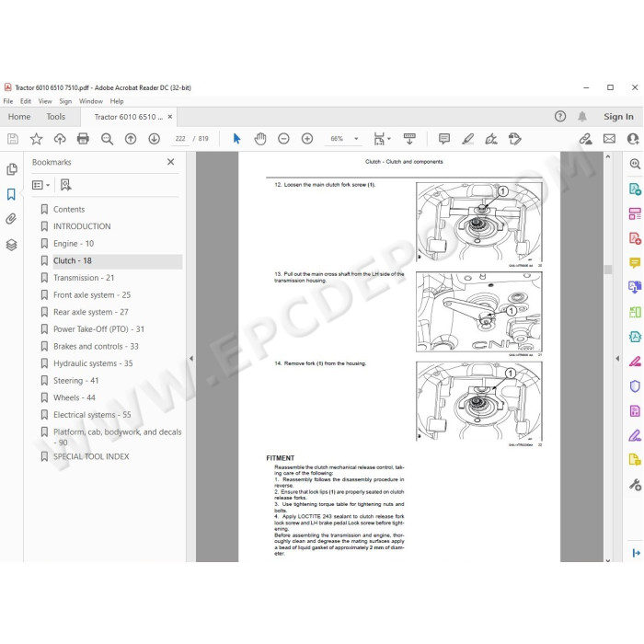The image size is (644, 644).
Task: Open the Sign document pen icon
Action: tap(491, 139)
